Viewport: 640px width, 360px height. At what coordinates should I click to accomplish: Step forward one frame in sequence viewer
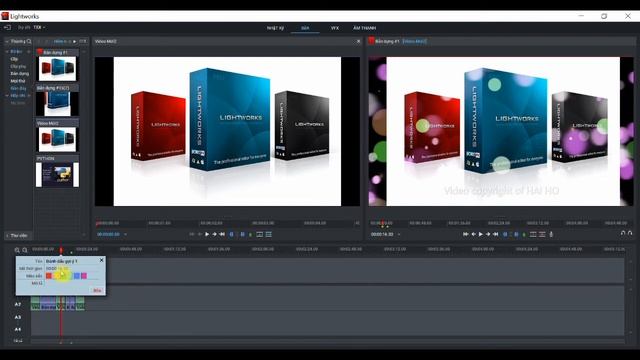point(488,234)
